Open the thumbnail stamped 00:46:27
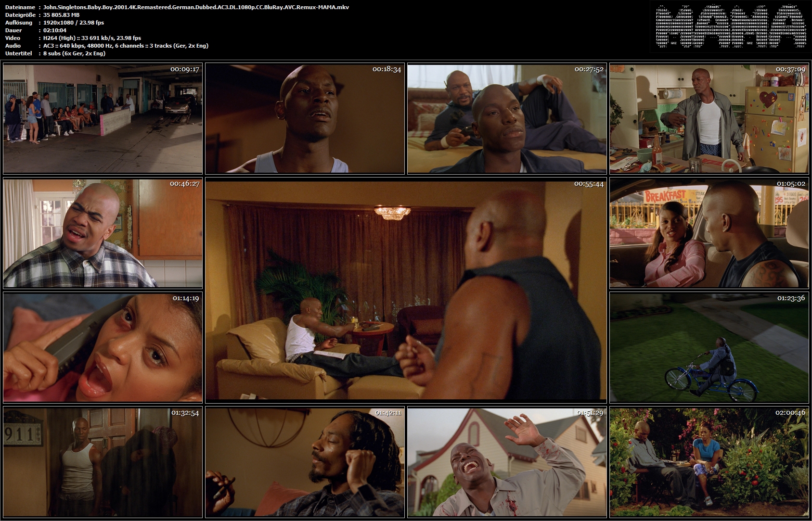Screen dimensions: 812x521 pyautogui.click(x=103, y=233)
